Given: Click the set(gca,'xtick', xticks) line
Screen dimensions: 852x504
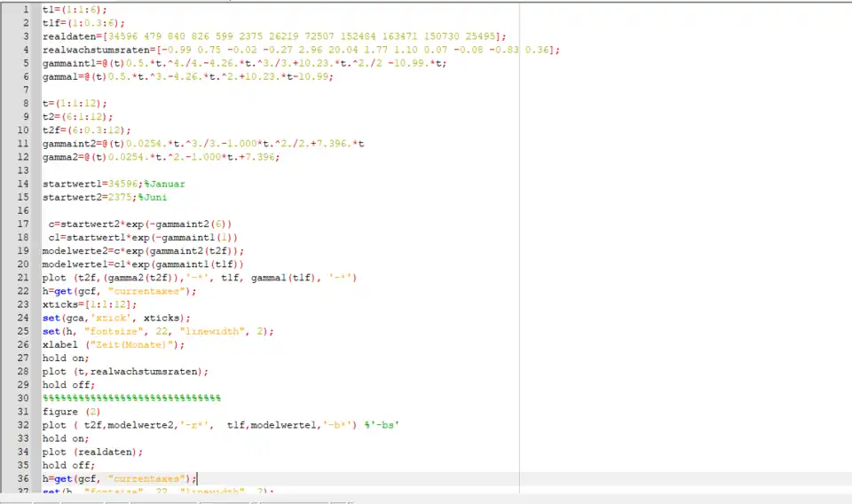Looking at the screenshot, I should (116, 318).
